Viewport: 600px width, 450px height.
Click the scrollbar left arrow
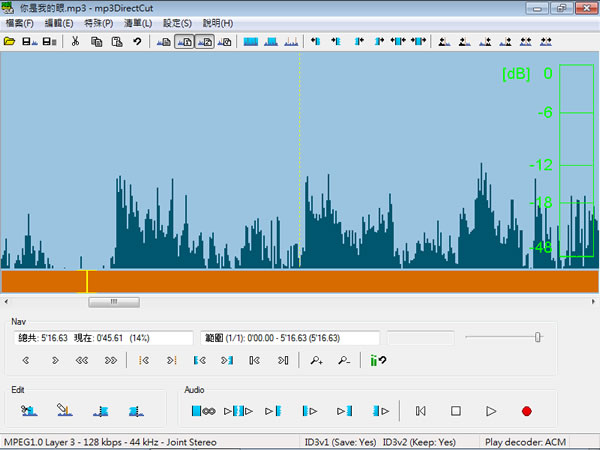click(6, 302)
